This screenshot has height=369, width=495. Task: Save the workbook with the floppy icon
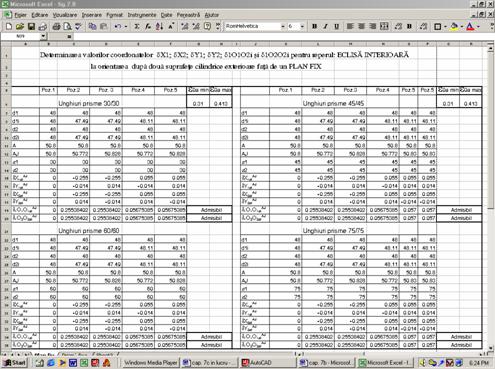[31, 26]
